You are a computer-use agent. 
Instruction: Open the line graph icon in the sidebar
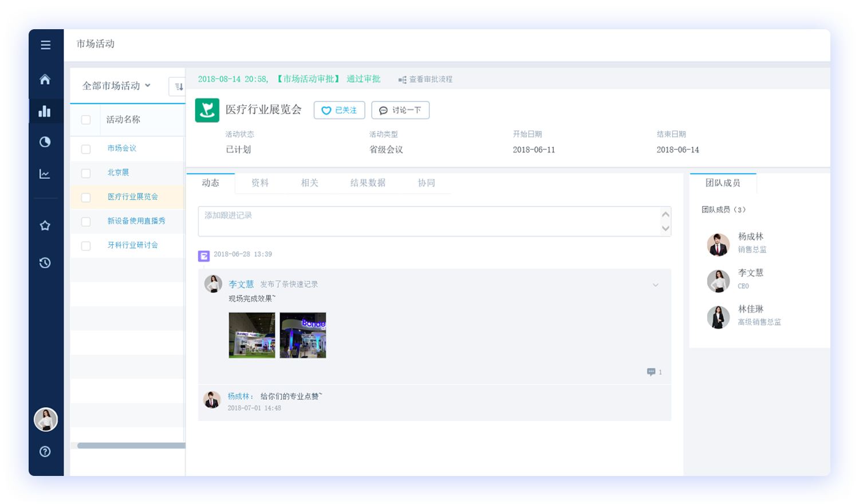45,174
